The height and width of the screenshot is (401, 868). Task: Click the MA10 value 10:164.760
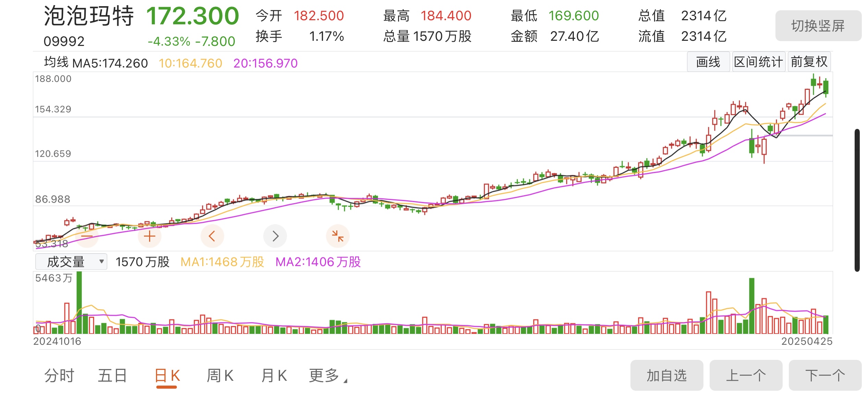pos(191,63)
